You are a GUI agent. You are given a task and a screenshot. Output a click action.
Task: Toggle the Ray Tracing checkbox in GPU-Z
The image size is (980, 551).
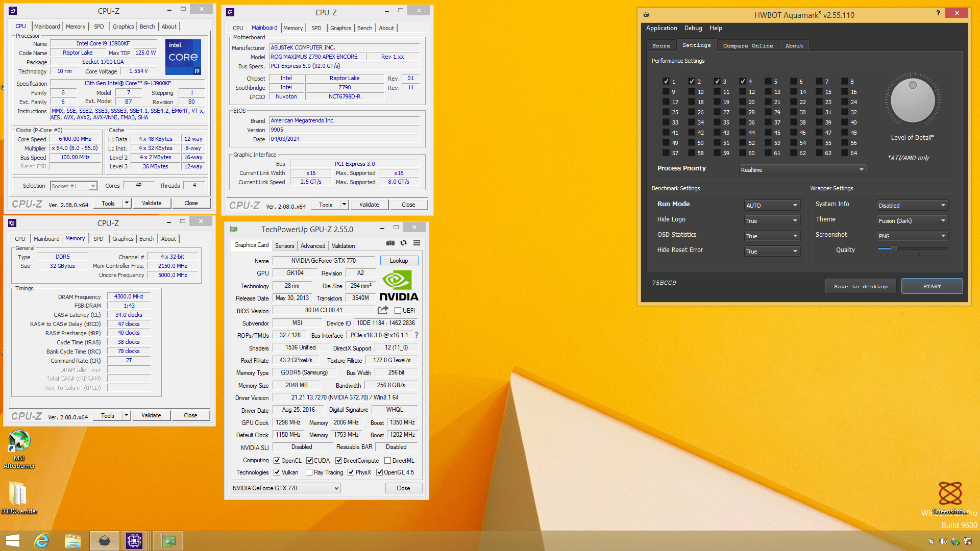click(309, 472)
